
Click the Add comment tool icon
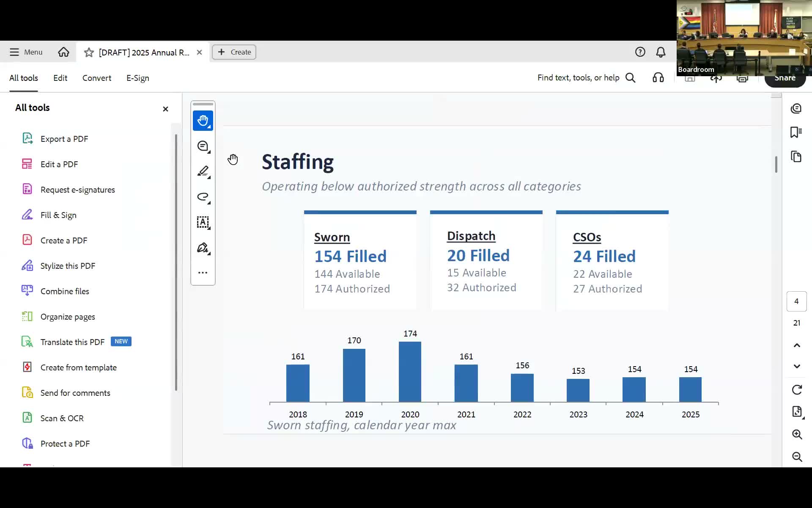(x=203, y=146)
